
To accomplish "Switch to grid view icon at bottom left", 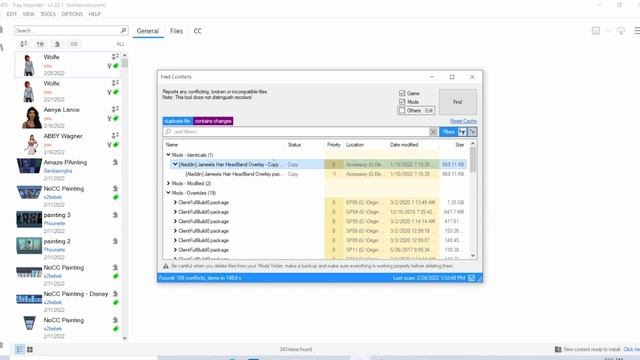I will [x=30, y=349].
